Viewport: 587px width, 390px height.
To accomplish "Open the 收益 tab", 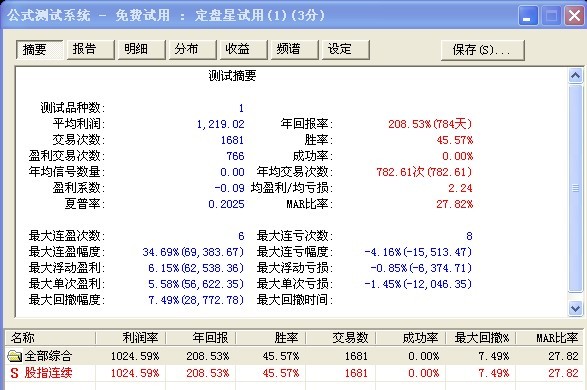I will (244, 50).
